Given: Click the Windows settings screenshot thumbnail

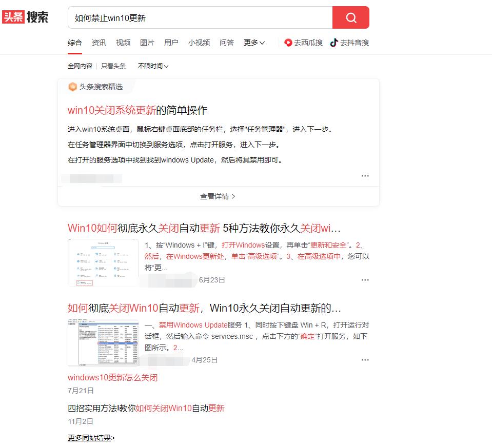Looking at the screenshot, I should (103, 260).
